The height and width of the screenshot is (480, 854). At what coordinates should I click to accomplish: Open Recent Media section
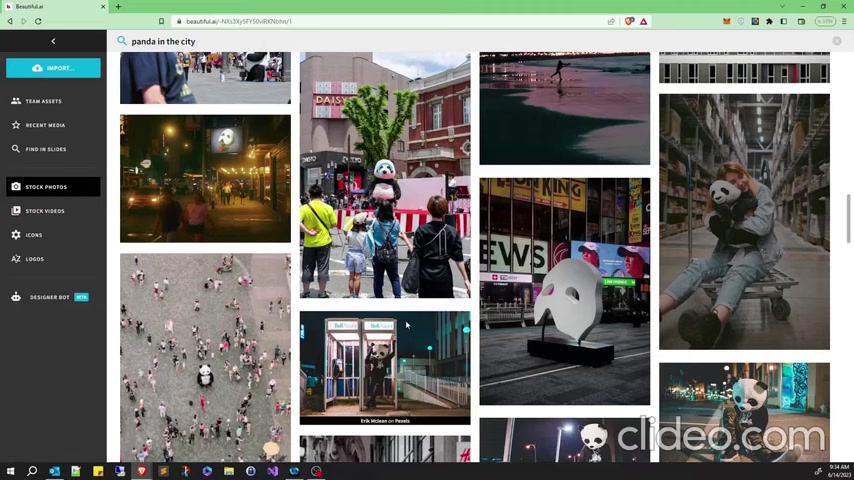point(53,125)
